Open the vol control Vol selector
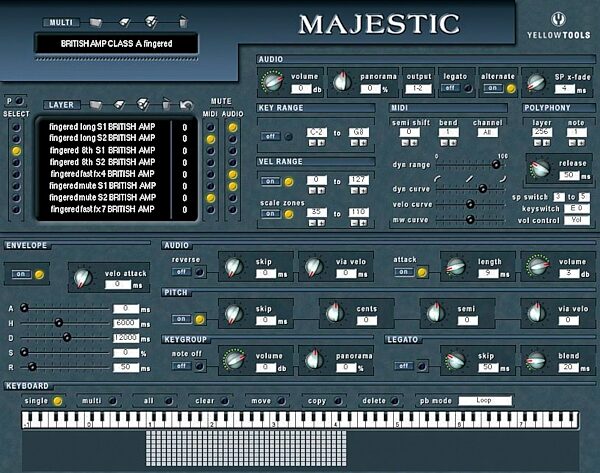600x473 pixels. coord(577,220)
